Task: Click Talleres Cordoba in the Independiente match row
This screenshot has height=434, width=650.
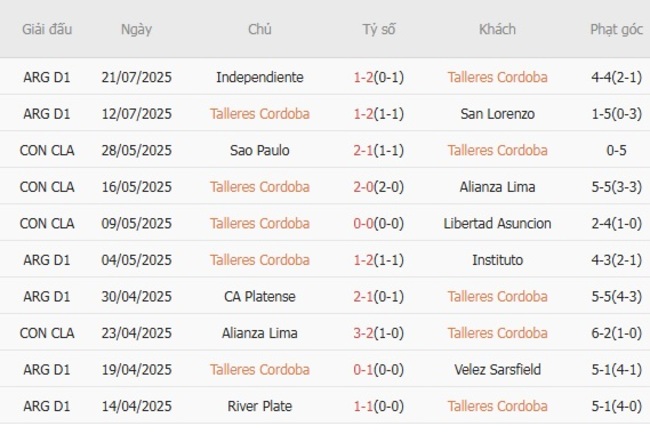Action: 497,77
